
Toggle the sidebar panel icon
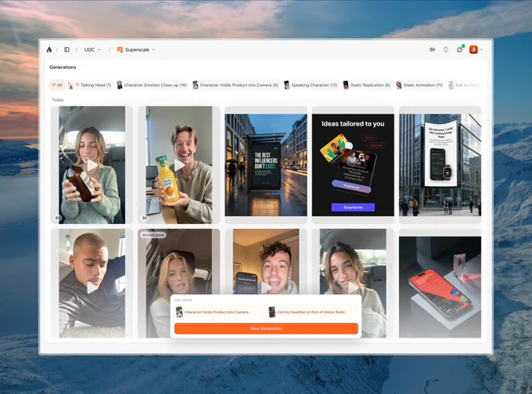(x=66, y=49)
